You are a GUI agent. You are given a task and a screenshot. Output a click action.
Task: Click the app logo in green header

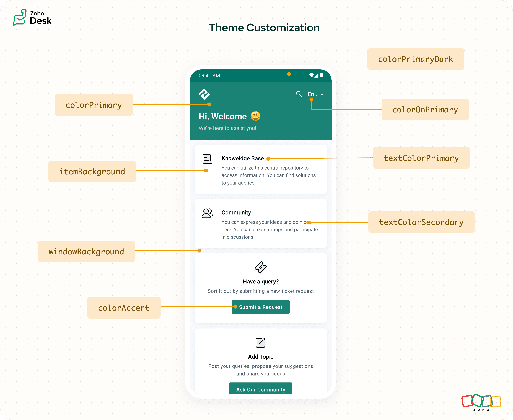pos(204,94)
